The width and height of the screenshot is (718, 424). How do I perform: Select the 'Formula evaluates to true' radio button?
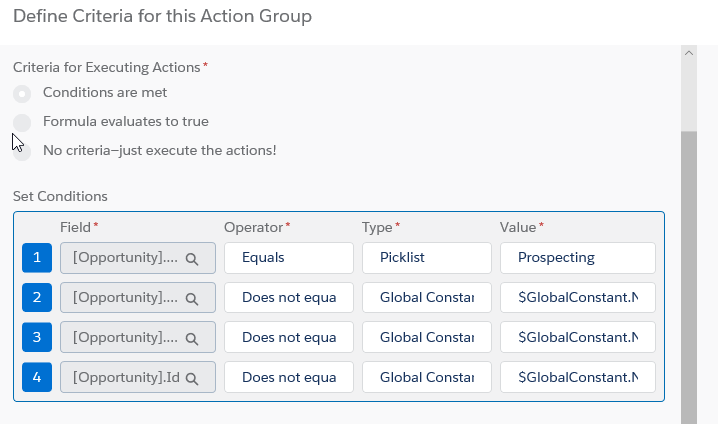pyautogui.click(x=22, y=122)
